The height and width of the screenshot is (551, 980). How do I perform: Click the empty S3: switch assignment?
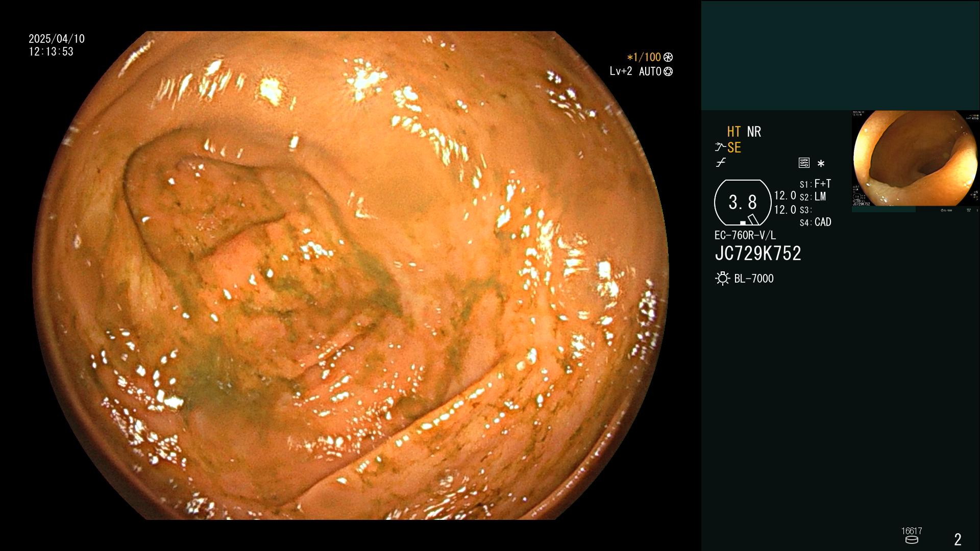805,210
